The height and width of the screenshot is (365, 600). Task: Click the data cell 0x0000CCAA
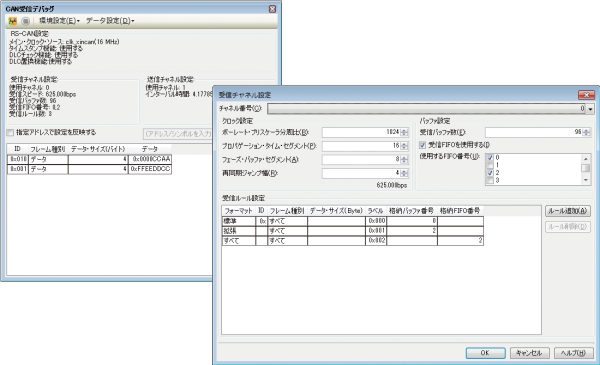pos(150,159)
